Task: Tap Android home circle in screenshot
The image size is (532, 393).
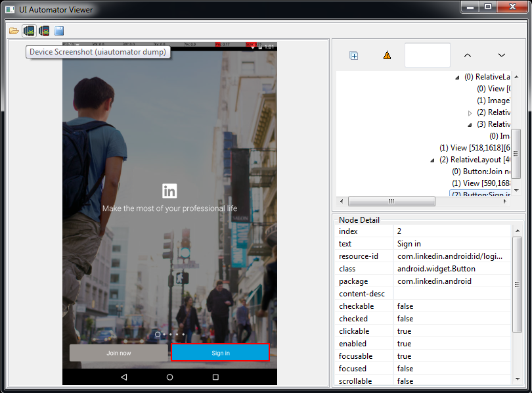Action: (x=169, y=377)
